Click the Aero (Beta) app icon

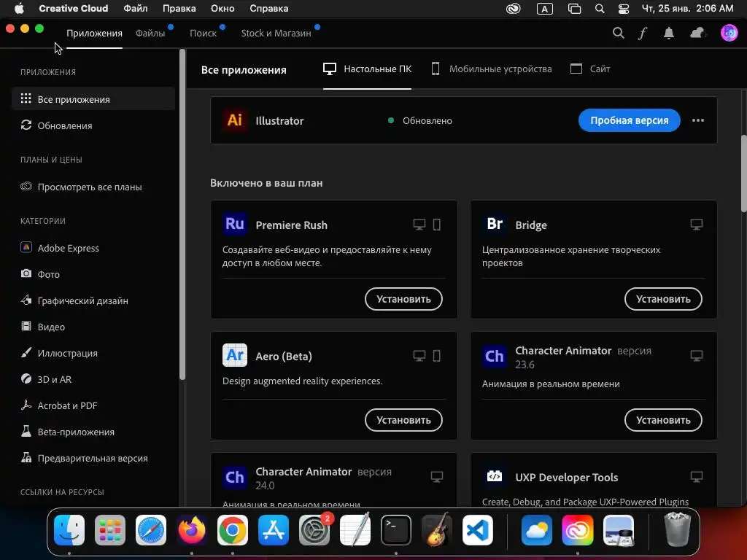click(x=234, y=355)
